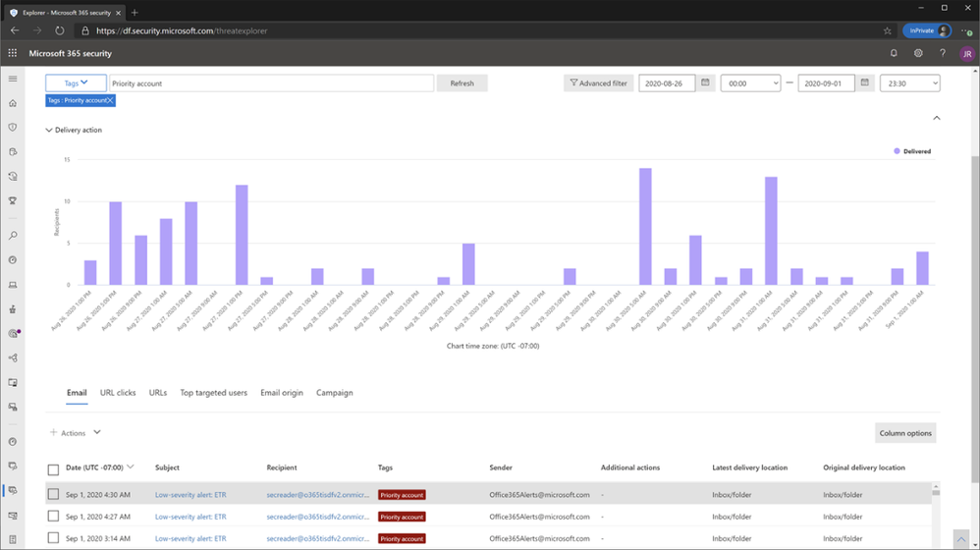Open recipient link for 4:27 AM email
The image size is (980, 550).
pos(317,517)
